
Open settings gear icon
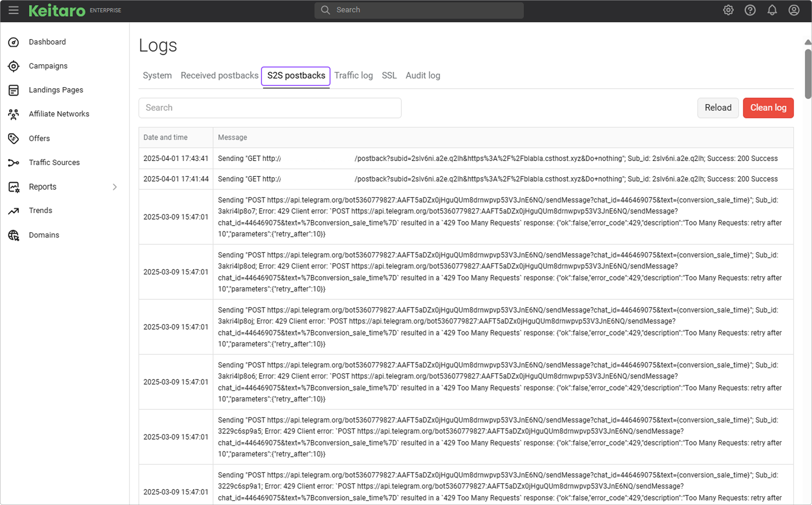728,10
